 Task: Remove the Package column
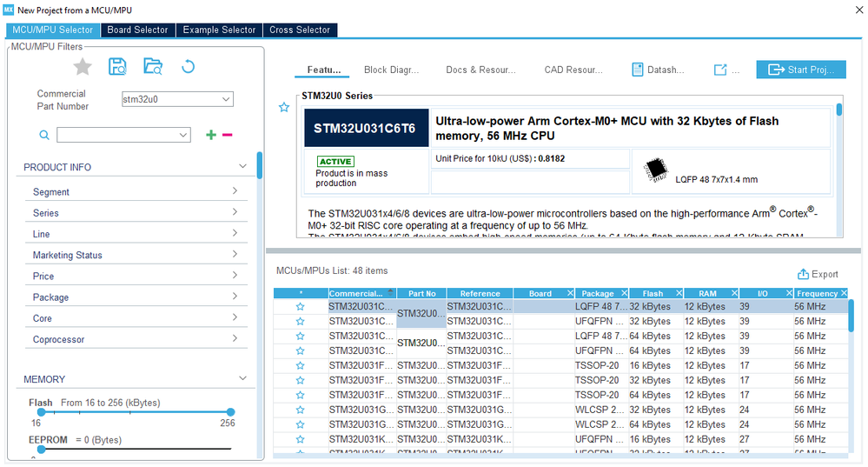624,293
